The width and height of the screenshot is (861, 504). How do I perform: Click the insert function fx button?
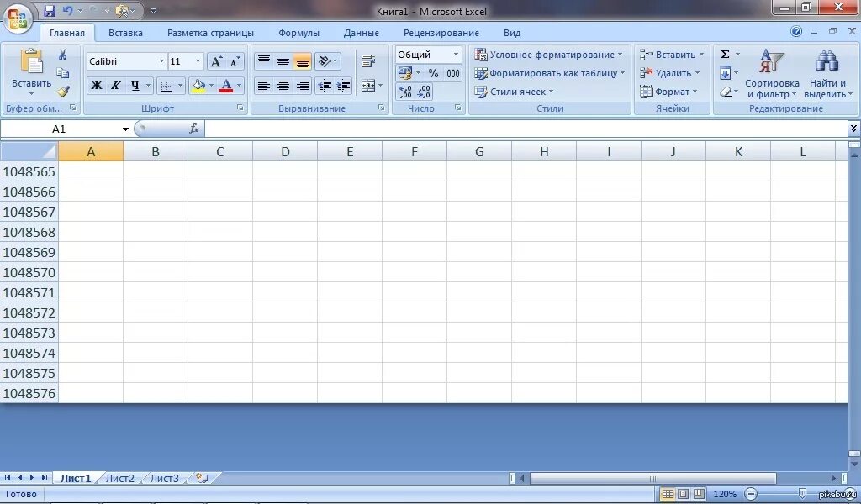[x=194, y=129]
